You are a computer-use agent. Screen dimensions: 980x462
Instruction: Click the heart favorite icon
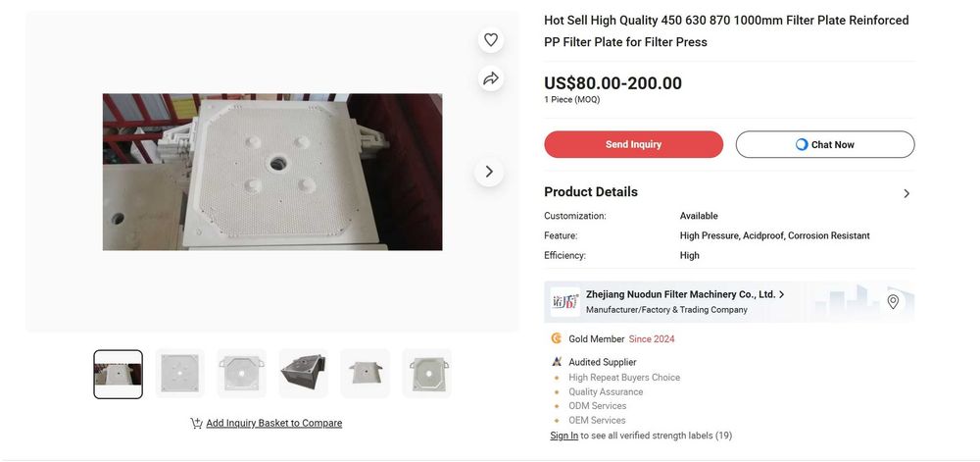[491, 40]
